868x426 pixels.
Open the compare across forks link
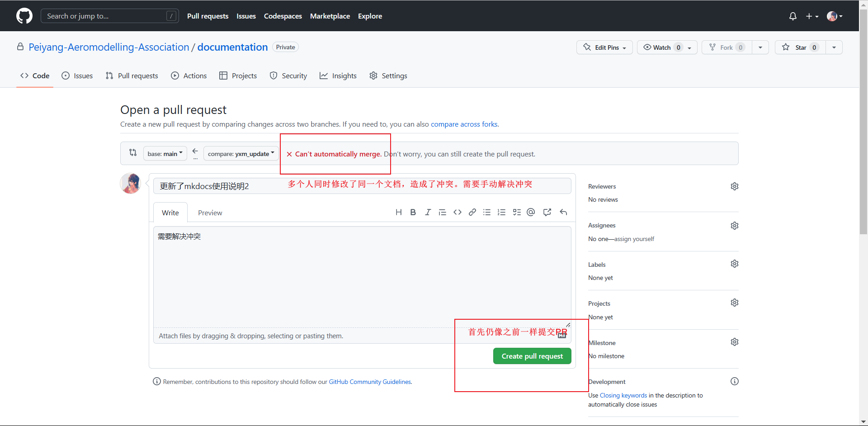[464, 124]
